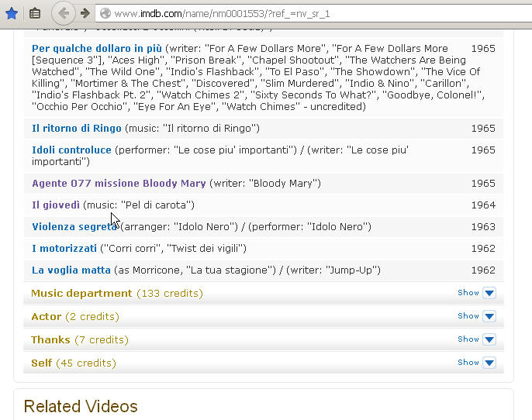532x420 pixels.
Task: Open Agente 077 missione Bloody Mary link
Action: coord(119,184)
